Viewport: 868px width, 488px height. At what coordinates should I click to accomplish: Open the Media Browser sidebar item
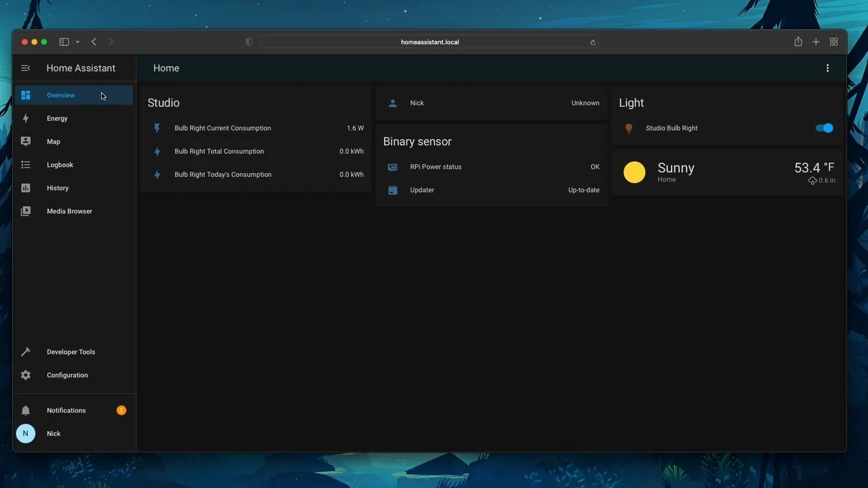[75, 211]
